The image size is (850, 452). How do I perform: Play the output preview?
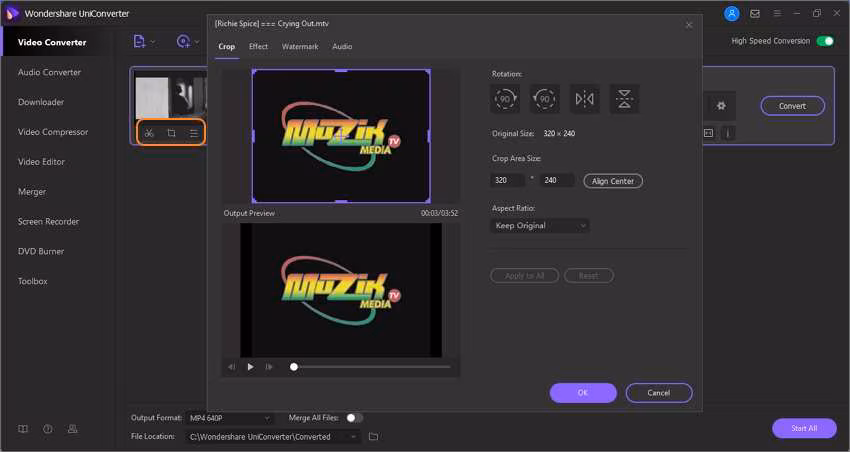coord(250,367)
